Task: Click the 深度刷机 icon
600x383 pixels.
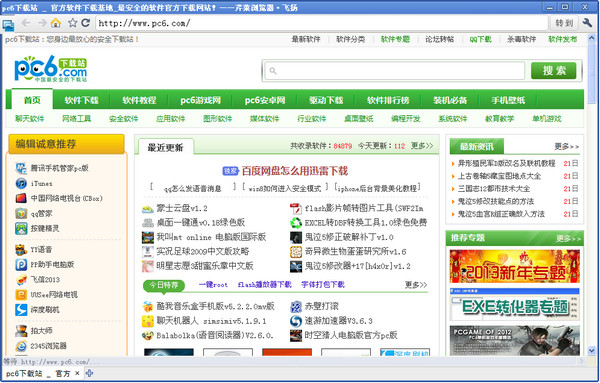Action: pyautogui.click(x=21, y=310)
